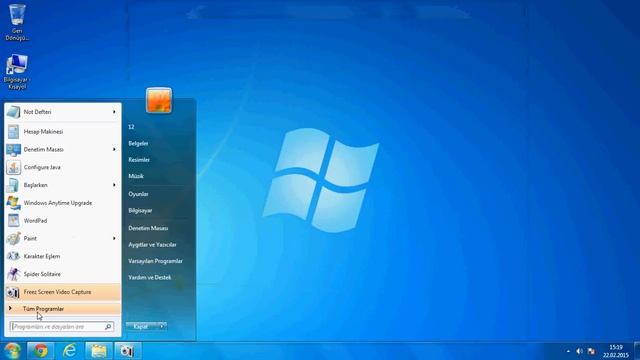Screen dimensions: 640x360
Task: Open the Bilgisayar Kısayol desktop icon
Action: tap(17, 71)
